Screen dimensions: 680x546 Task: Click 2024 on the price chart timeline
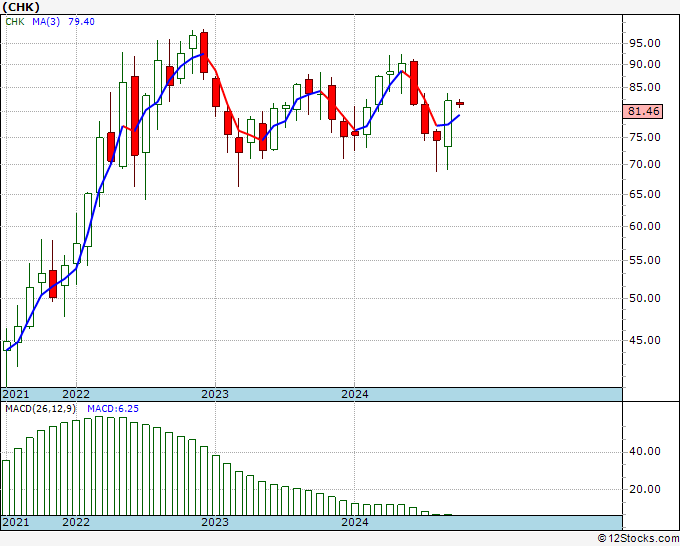354,394
